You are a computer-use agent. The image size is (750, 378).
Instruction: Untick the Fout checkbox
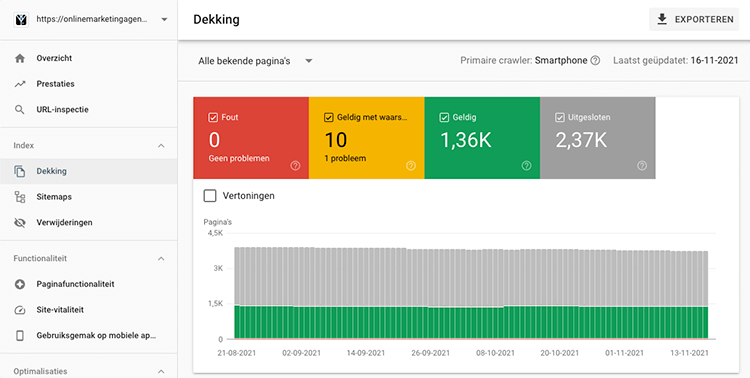pyautogui.click(x=213, y=117)
